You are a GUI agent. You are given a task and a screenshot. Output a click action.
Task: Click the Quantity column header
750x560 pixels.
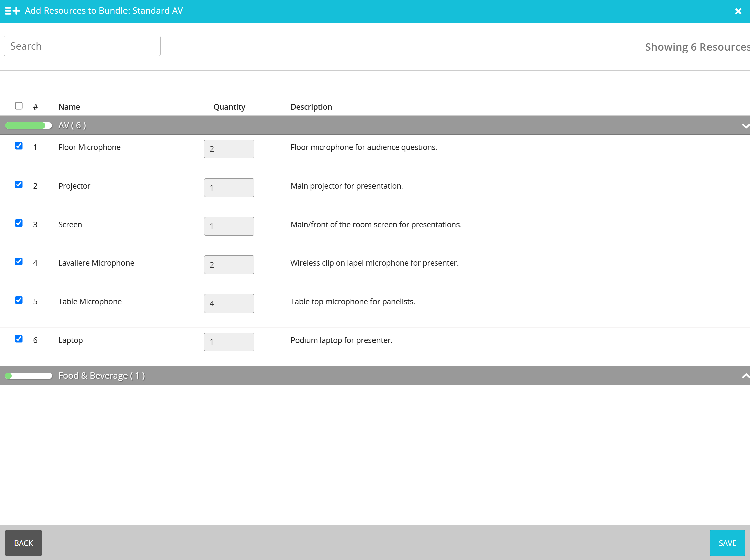point(229,107)
